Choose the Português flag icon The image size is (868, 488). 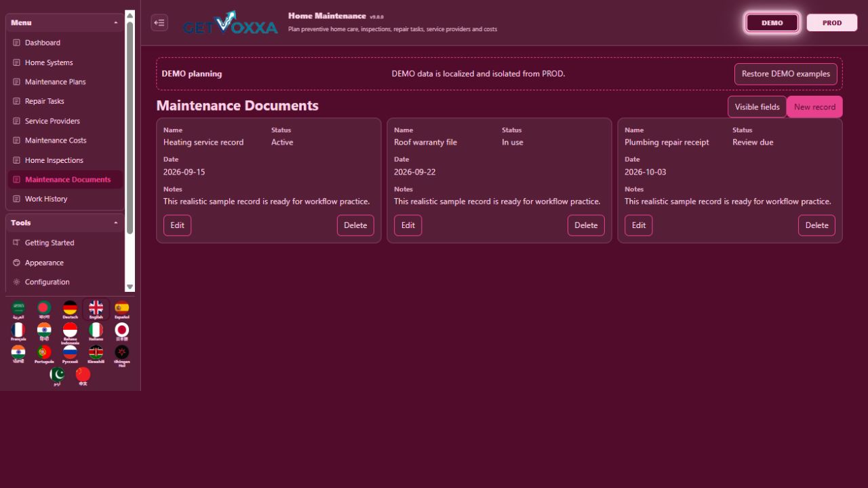click(x=44, y=354)
